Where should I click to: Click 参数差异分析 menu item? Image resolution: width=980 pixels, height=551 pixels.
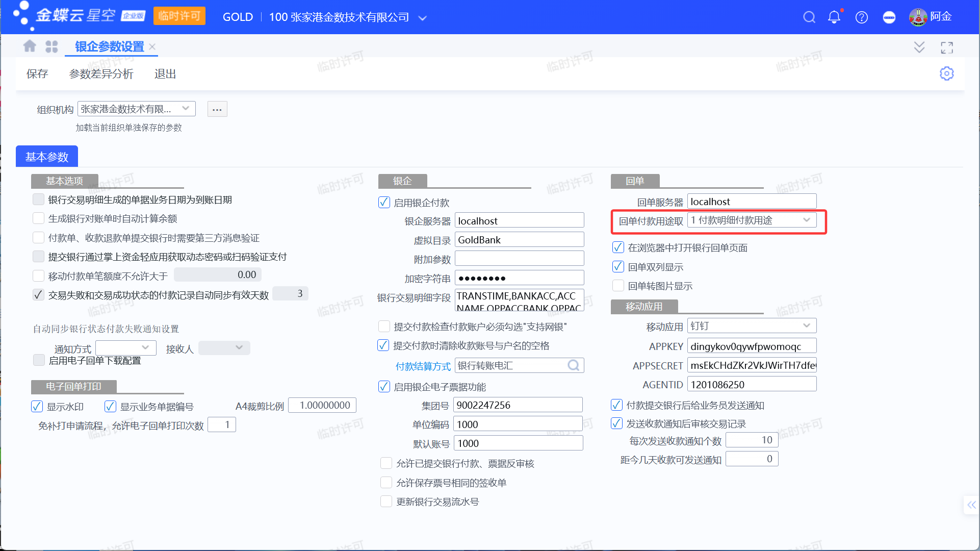tap(101, 74)
